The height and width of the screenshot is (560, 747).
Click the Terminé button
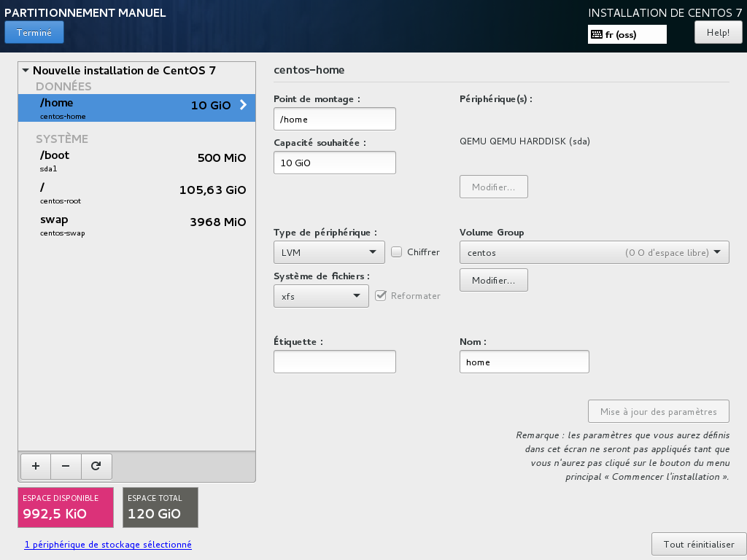pyautogui.click(x=34, y=32)
